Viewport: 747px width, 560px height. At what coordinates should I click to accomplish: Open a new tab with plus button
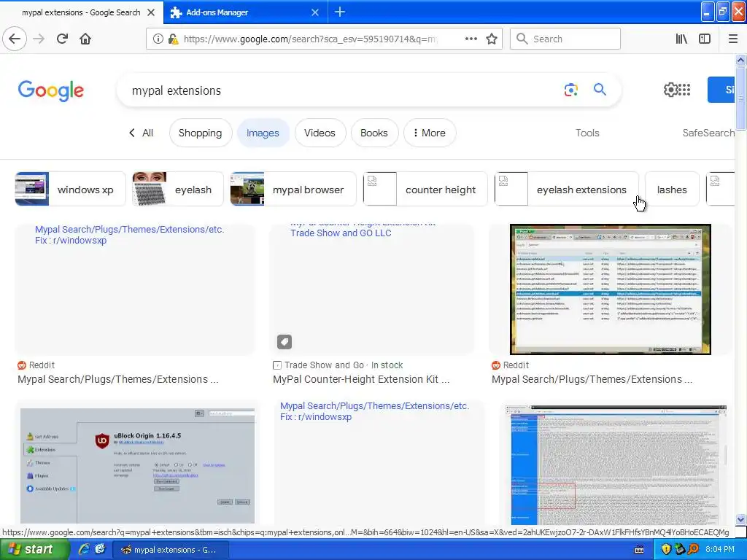click(340, 12)
